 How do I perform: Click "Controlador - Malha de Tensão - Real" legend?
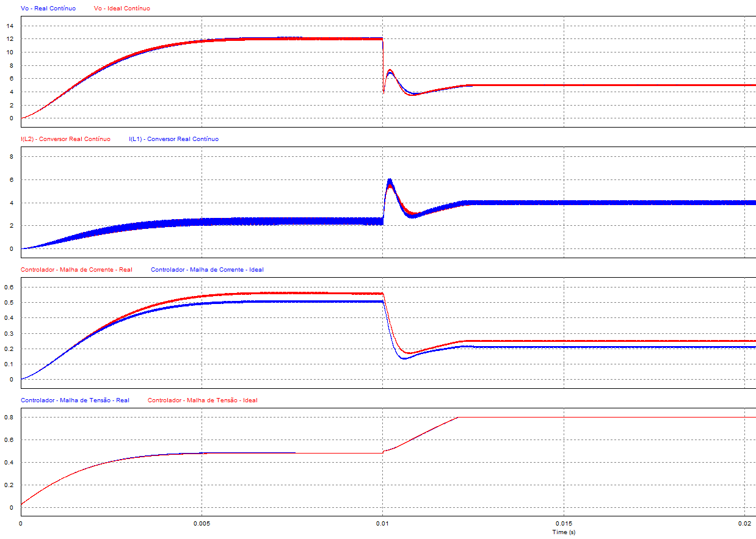tap(75, 400)
